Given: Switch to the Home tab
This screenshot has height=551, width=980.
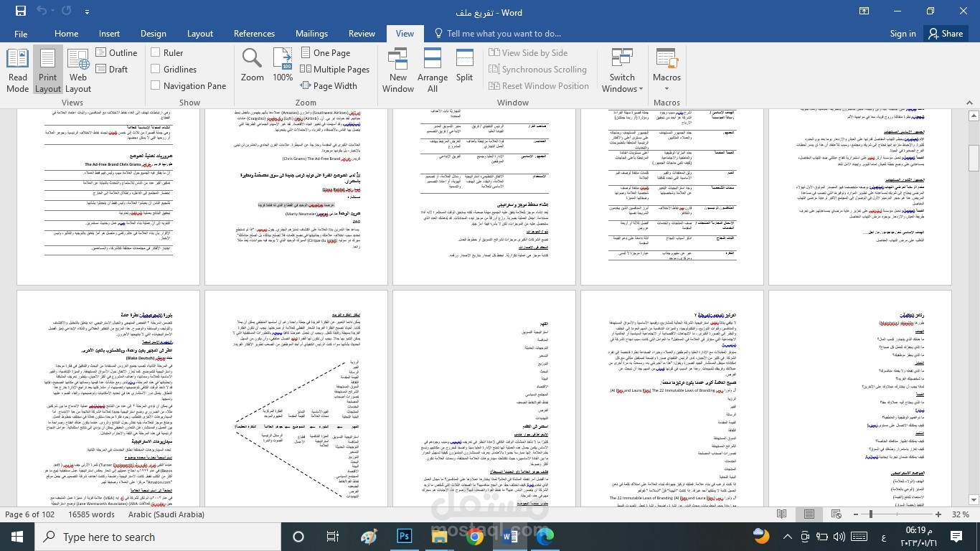Looking at the screenshot, I should pos(66,34).
